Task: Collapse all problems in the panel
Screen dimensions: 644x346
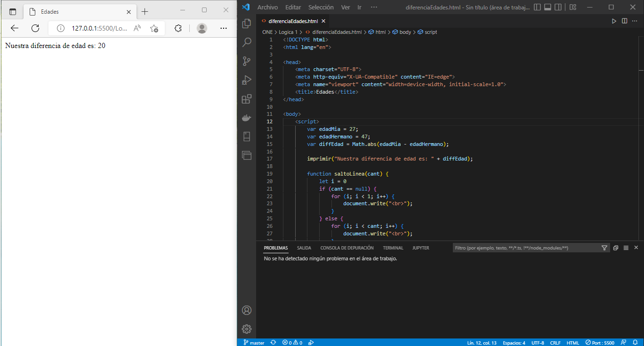Action: [x=616, y=248]
